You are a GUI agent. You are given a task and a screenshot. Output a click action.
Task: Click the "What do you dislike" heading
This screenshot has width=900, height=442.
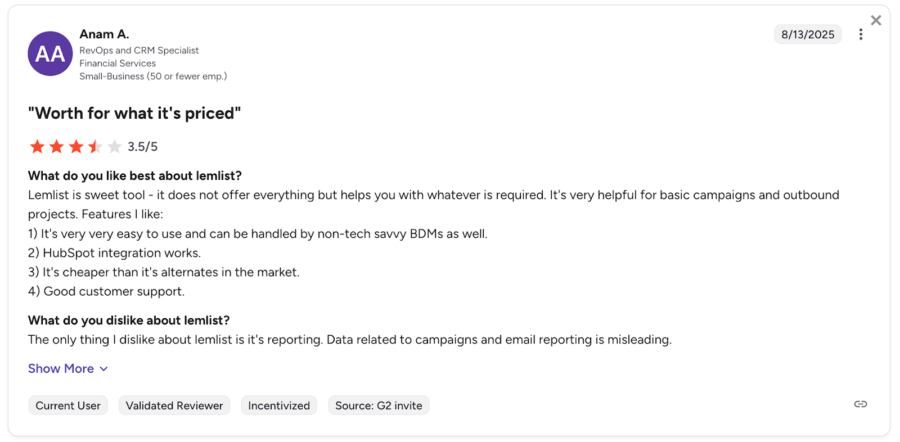coord(129,320)
